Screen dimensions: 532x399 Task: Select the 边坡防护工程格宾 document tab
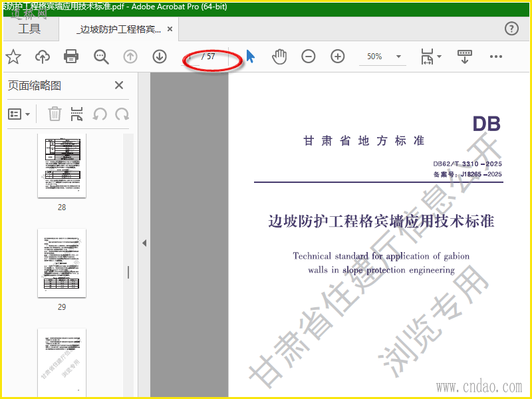pos(120,29)
